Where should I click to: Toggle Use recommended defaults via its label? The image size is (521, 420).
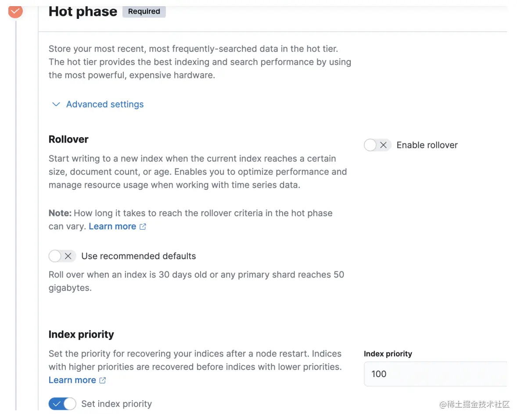tap(138, 256)
